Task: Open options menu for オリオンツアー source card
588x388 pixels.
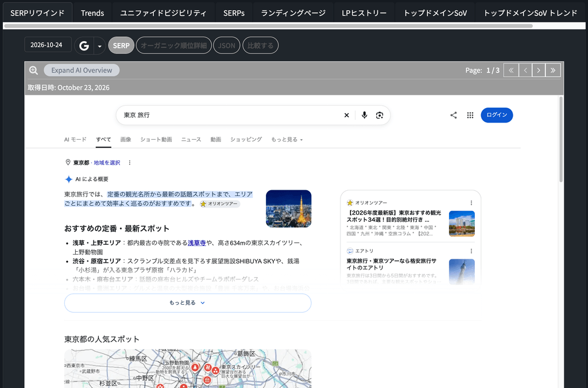Action: (x=471, y=203)
